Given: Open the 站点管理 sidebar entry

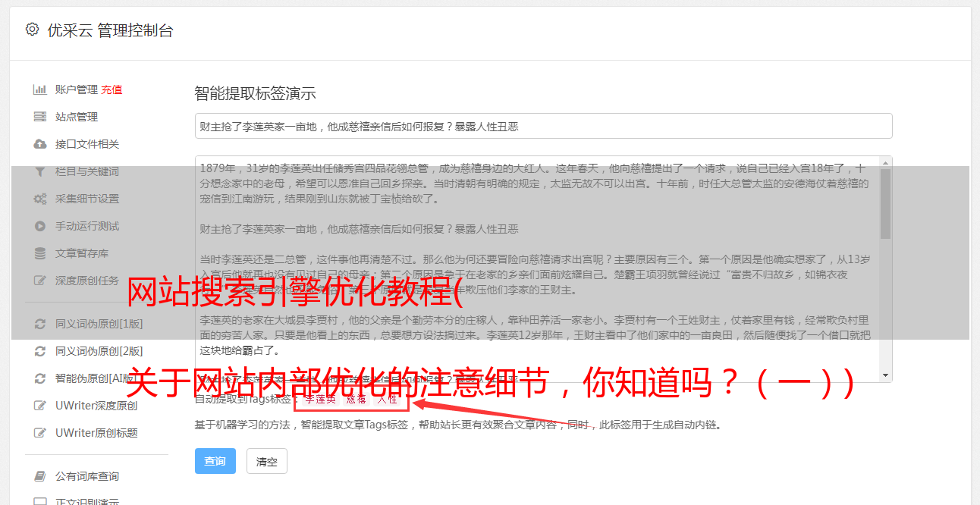Looking at the screenshot, I should [x=77, y=117].
